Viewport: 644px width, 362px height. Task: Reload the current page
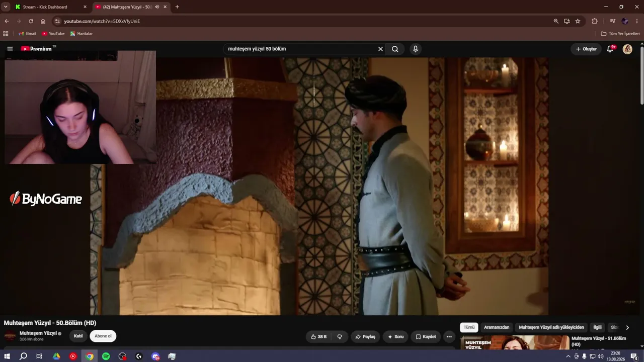[31, 21]
